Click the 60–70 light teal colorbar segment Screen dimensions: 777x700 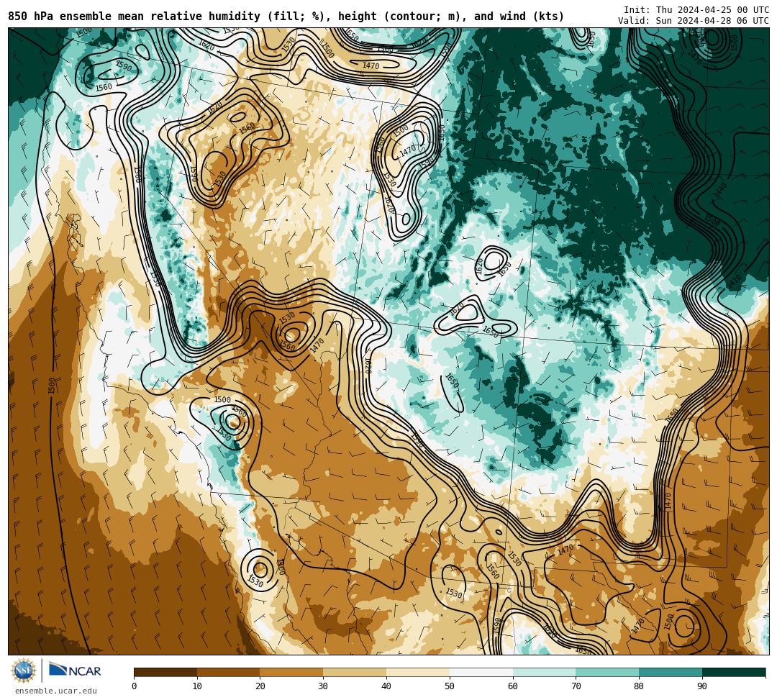click(544, 672)
